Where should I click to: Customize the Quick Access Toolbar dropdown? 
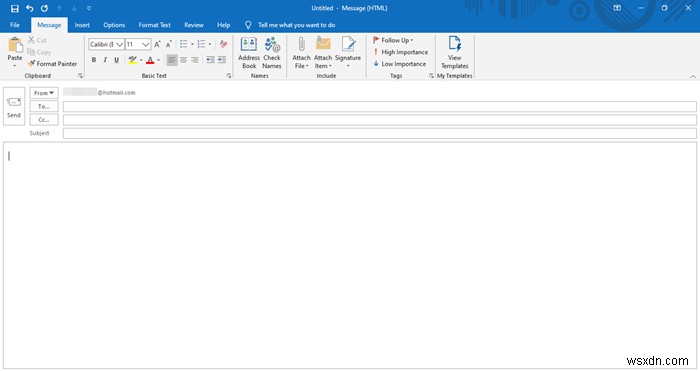(x=89, y=8)
